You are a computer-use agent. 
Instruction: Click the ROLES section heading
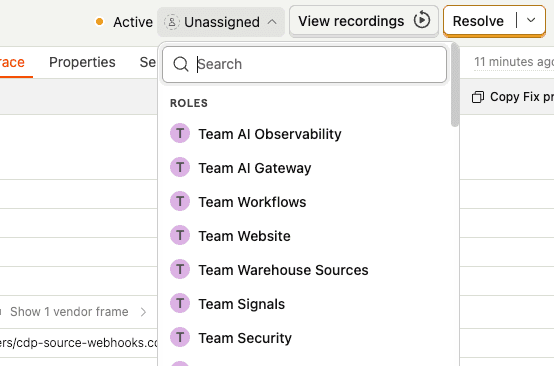[x=189, y=103]
